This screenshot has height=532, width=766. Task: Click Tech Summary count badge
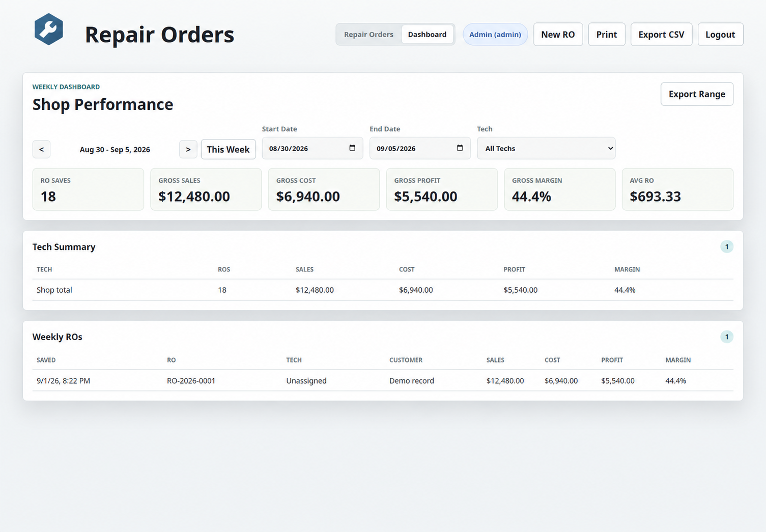(727, 247)
